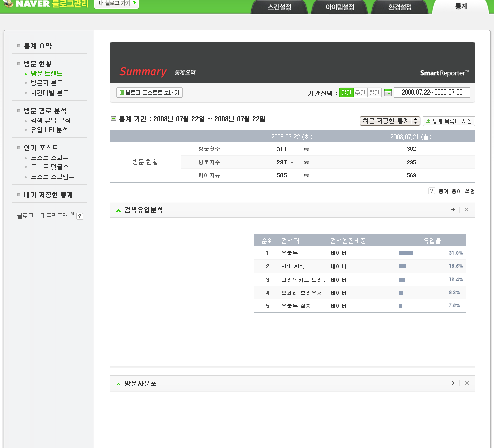Click the question mark icon for 통계 용어 설명
This screenshot has width=494, height=448.
pos(432,191)
